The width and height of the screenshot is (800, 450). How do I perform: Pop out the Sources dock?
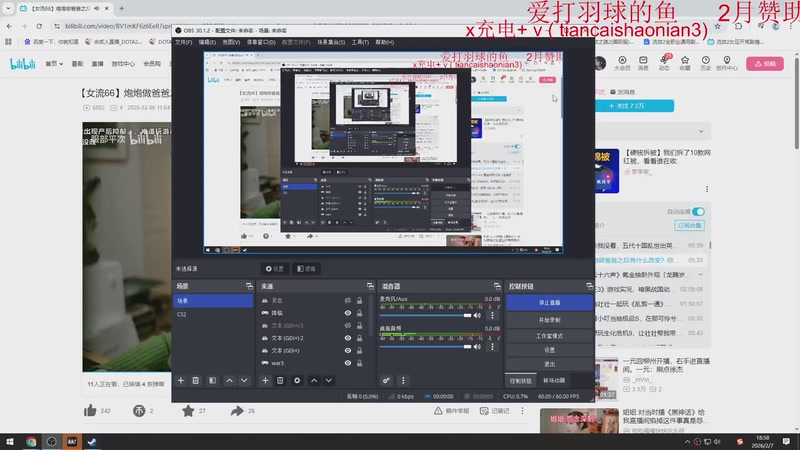(370, 286)
